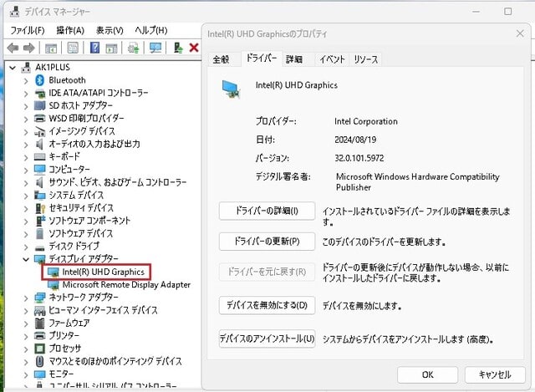Image resolution: width=535 pixels, height=392 pixels.
Task: Click the プロセッサ icon
Action: 40,349
